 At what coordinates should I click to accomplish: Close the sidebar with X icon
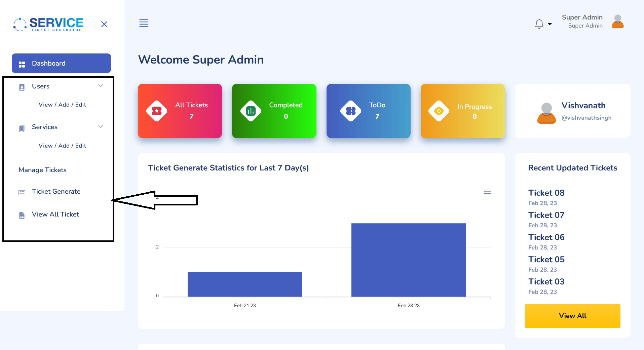[104, 24]
